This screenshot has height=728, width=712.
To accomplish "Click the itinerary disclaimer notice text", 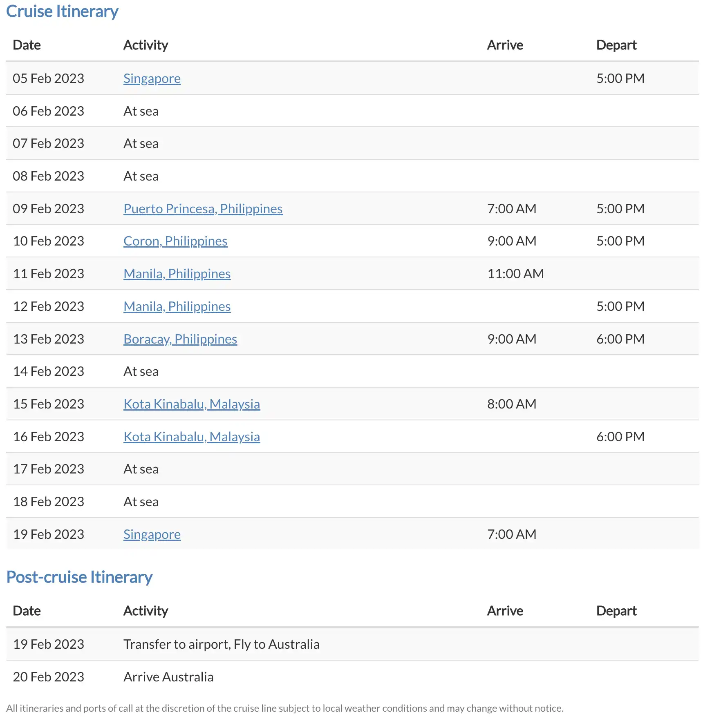I will (x=284, y=708).
